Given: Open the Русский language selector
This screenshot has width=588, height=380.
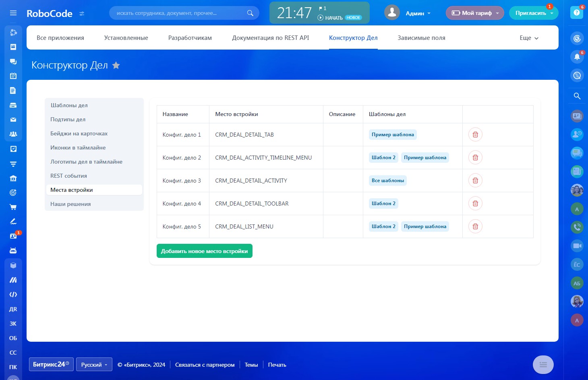Looking at the screenshot, I should coord(94,365).
